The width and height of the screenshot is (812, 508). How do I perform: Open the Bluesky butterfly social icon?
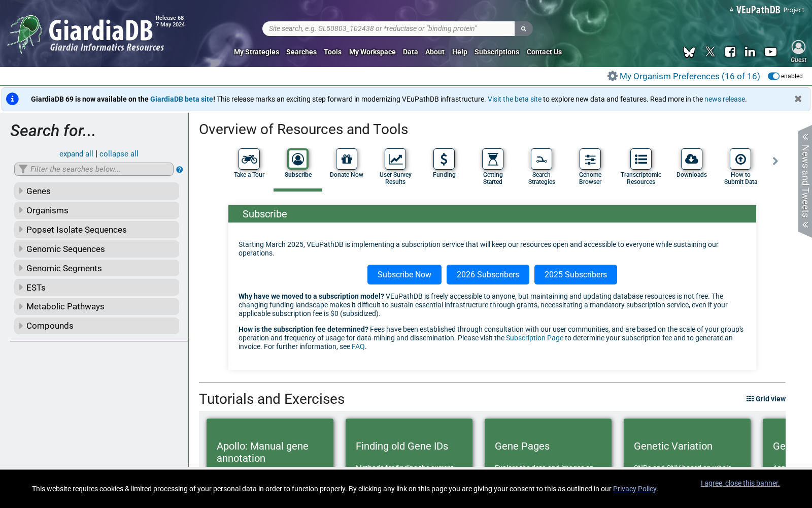(x=689, y=52)
